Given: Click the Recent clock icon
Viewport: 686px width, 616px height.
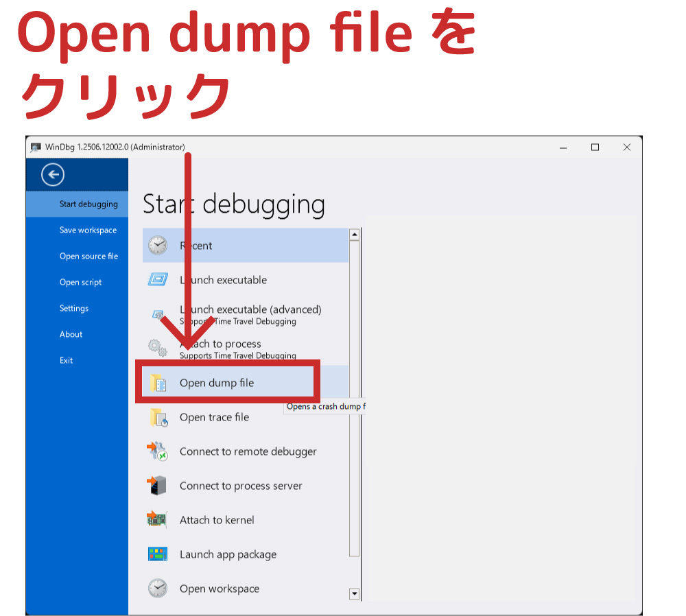Looking at the screenshot, I should [x=158, y=246].
